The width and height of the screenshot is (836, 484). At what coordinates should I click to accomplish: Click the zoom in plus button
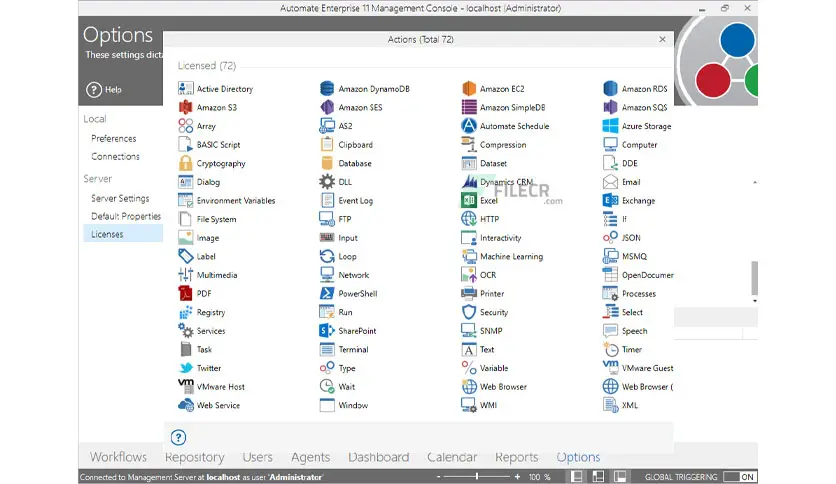pos(517,477)
